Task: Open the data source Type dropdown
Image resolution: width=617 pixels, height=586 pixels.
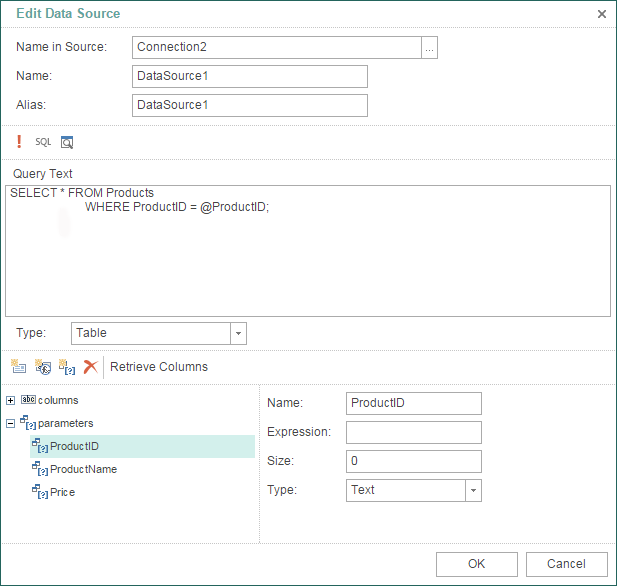Action: (x=238, y=333)
